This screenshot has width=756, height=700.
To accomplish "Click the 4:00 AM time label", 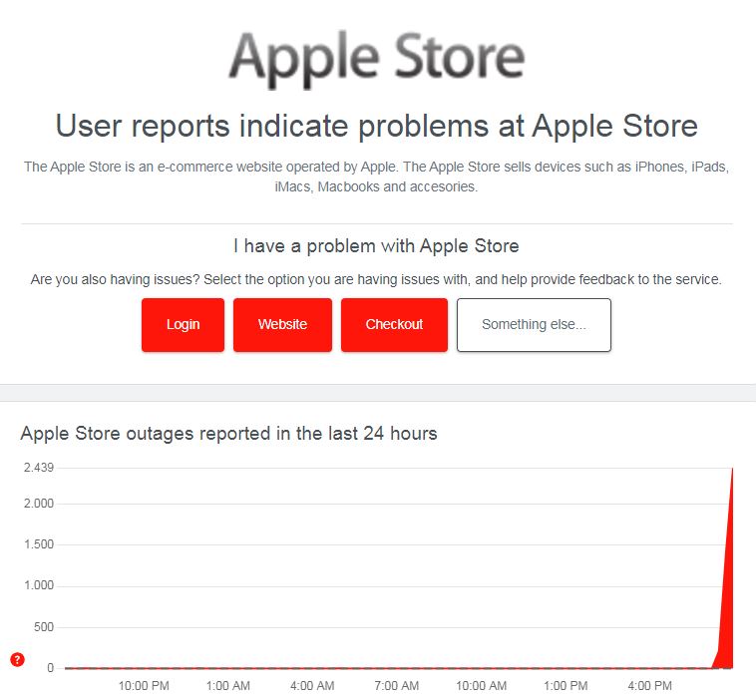I will (312, 686).
